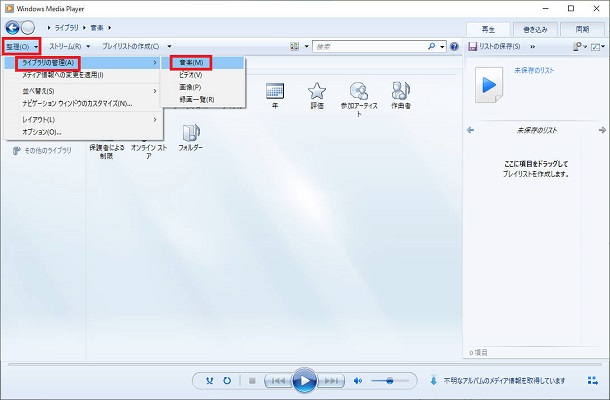The height and width of the screenshot is (400, 610).
Task: Select オプション(O)... menu item
Action: (82, 132)
